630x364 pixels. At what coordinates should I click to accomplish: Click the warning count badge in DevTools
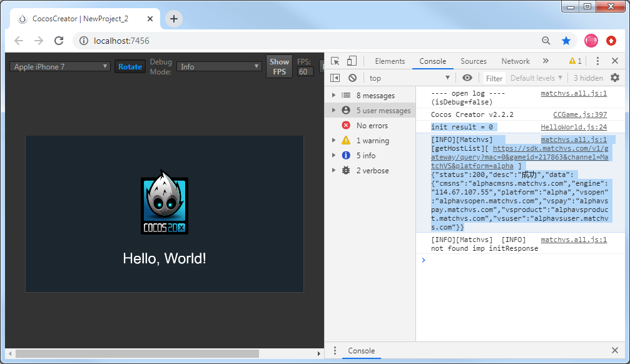coord(576,61)
